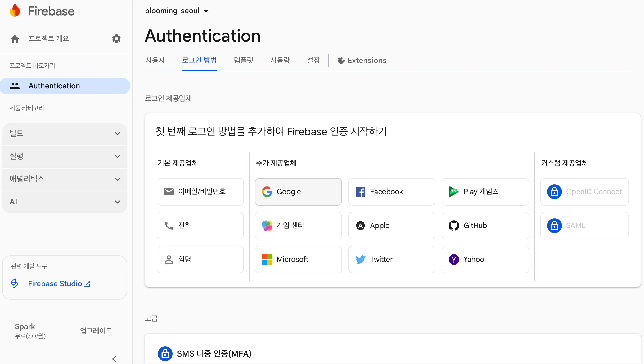Open project settings gear icon
This screenshot has width=644, height=364.
[x=116, y=39]
